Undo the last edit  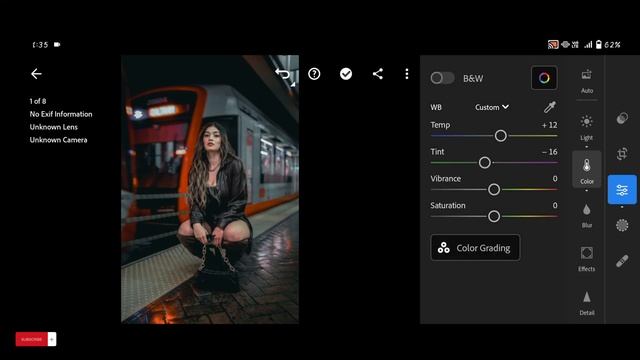coord(282,73)
